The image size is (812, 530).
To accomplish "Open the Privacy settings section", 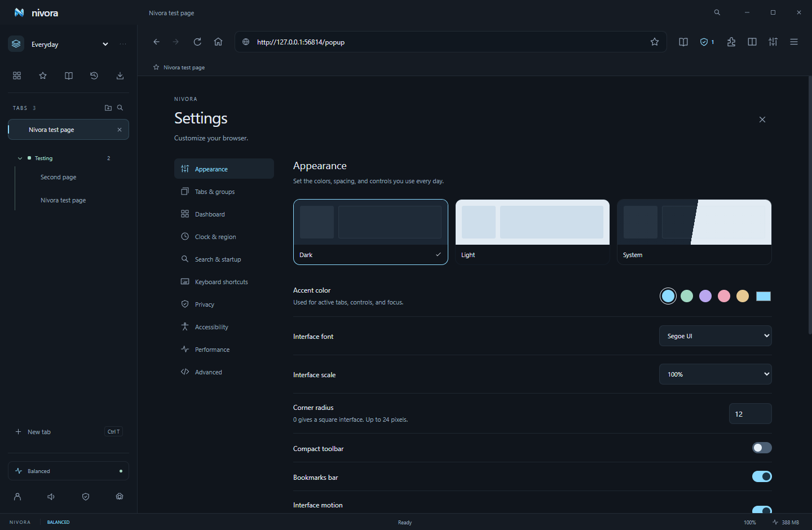I will tap(224, 304).
